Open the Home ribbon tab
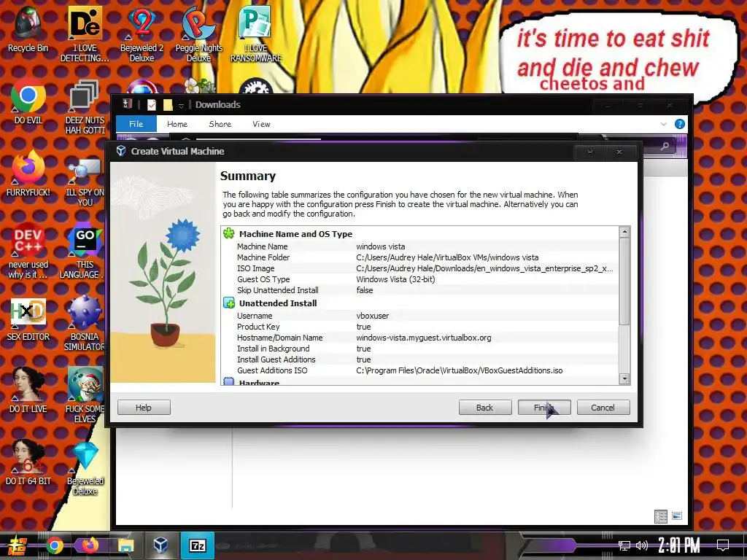The width and height of the screenshot is (747, 560). (177, 124)
